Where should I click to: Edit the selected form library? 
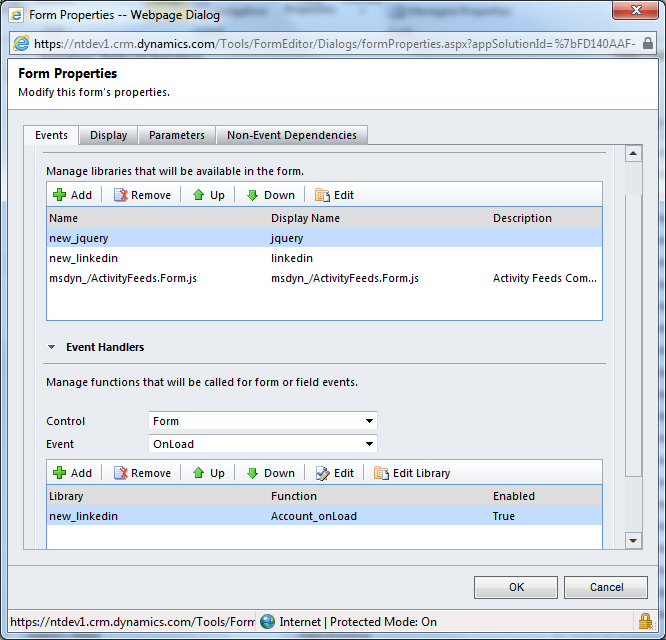point(334,195)
